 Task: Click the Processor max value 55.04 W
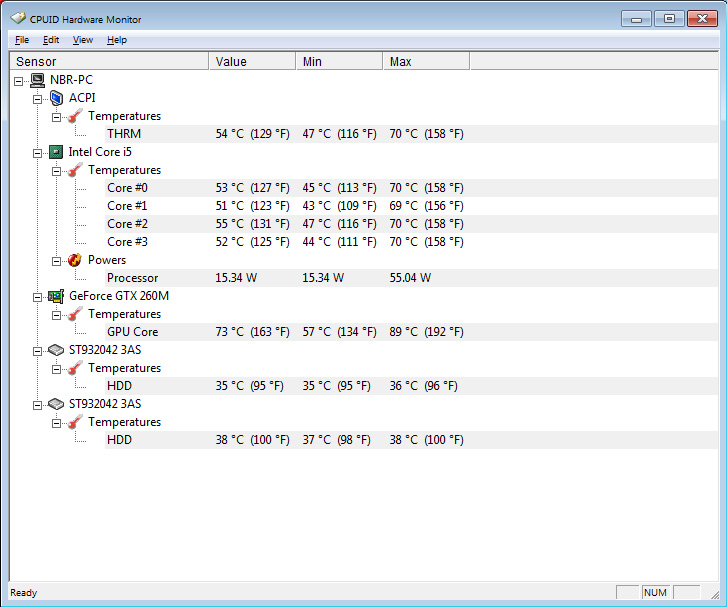(x=410, y=278)
